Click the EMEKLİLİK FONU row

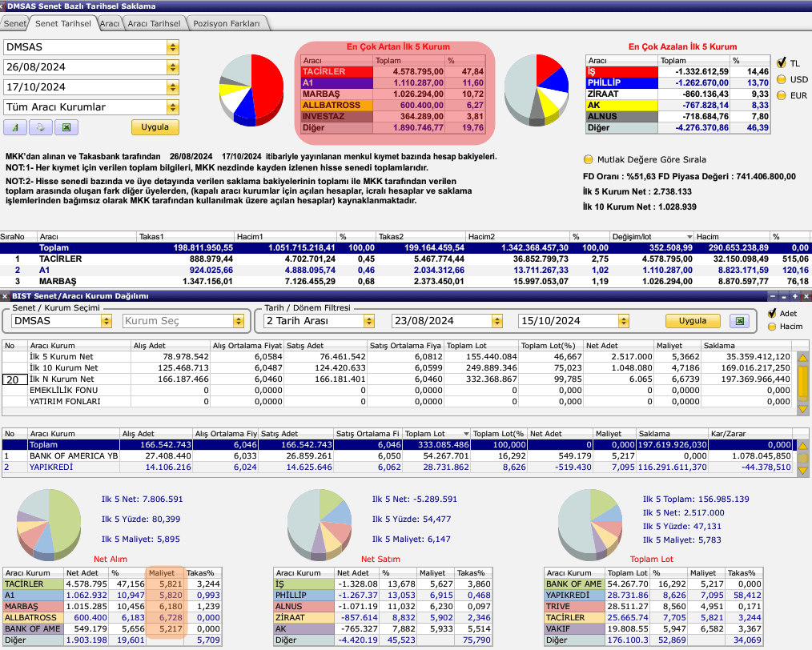tap(397, 390)
